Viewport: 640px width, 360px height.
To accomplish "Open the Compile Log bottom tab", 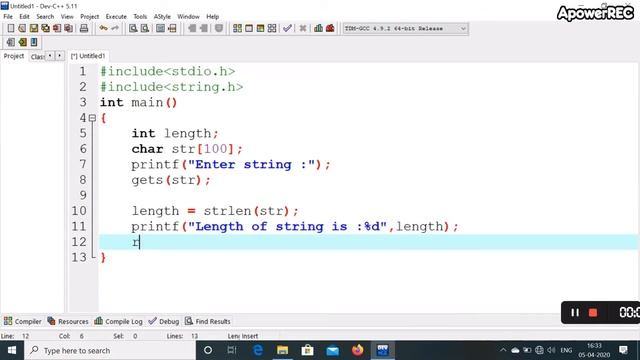I will (119, 321).
